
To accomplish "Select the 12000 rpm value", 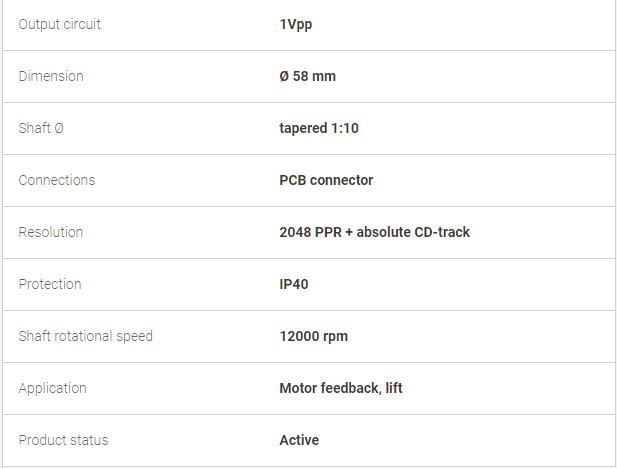I will pos(313,336).
